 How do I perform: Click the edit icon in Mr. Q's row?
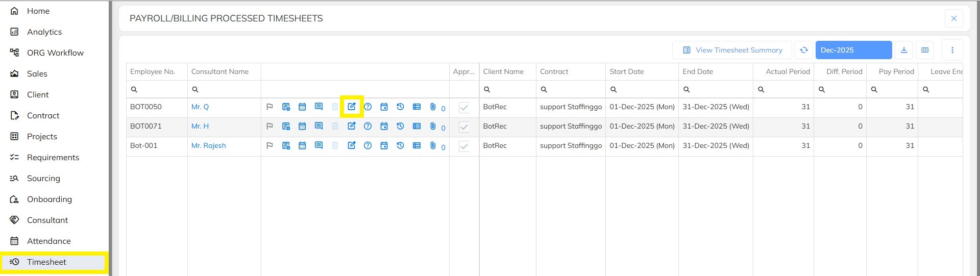point(352,107)
